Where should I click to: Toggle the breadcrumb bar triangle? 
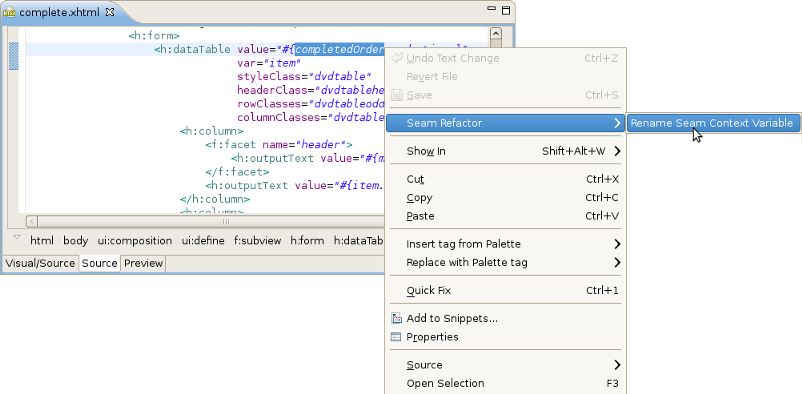tap(17, 237)
